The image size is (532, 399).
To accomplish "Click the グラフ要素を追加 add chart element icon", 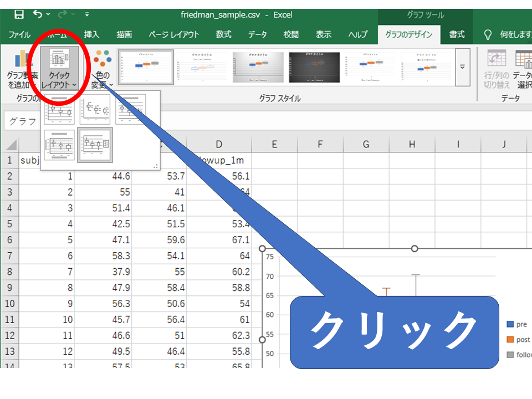I will pyautogui.click(x=22, y=68).
